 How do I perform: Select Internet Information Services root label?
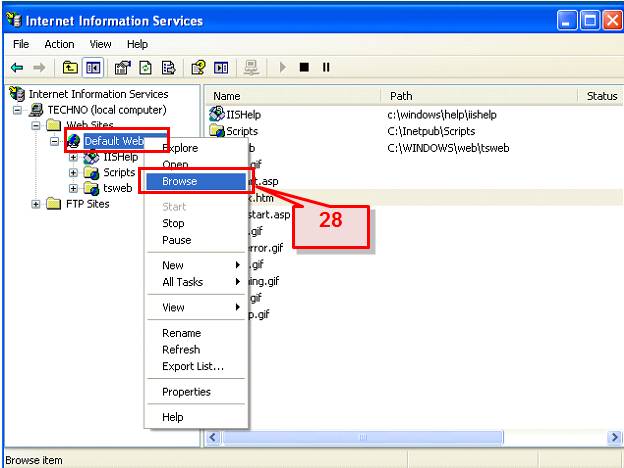pyautogui.click(x=98, y=94)
